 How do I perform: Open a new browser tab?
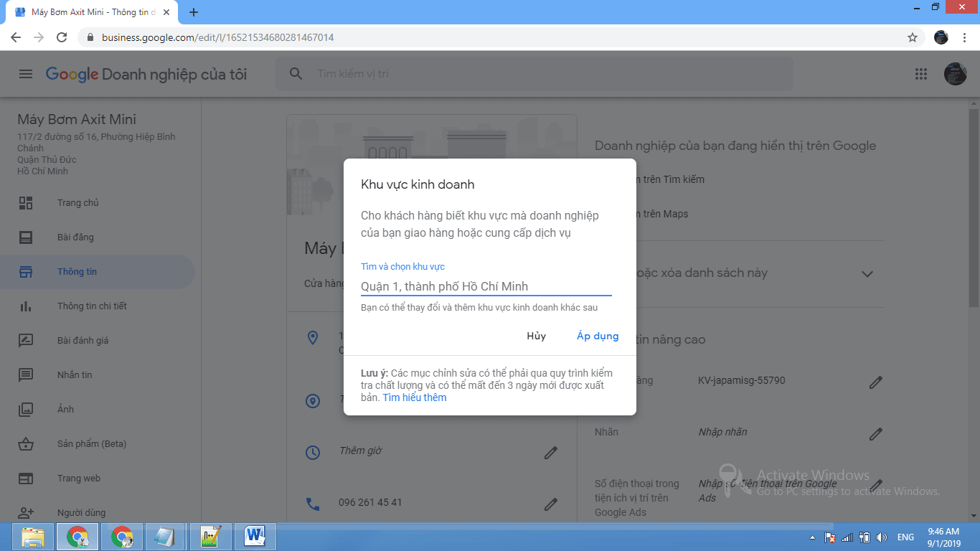(x=194, y=12)
